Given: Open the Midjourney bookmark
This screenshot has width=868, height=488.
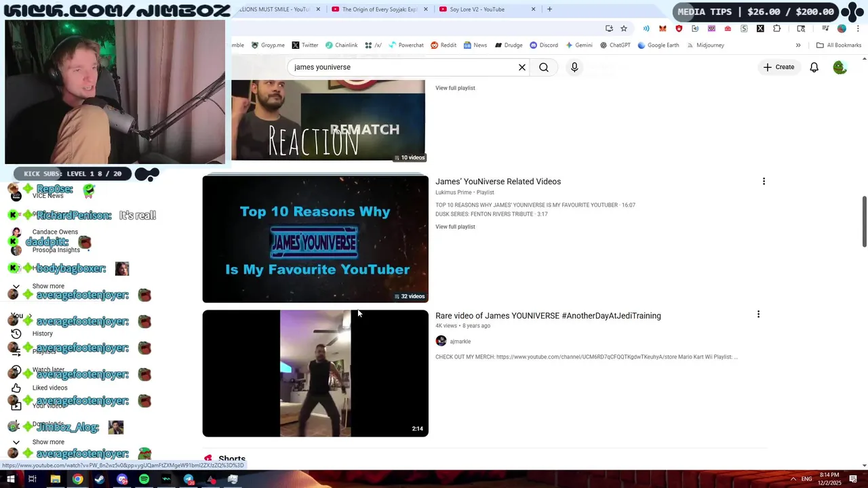Looking at the screenshot, I should point(705,45).
